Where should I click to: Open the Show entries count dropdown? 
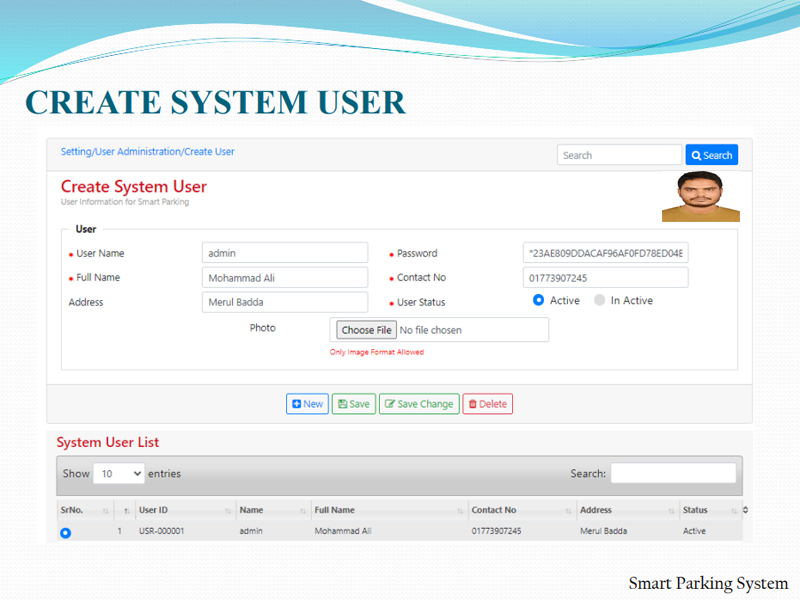pos(118,473)
